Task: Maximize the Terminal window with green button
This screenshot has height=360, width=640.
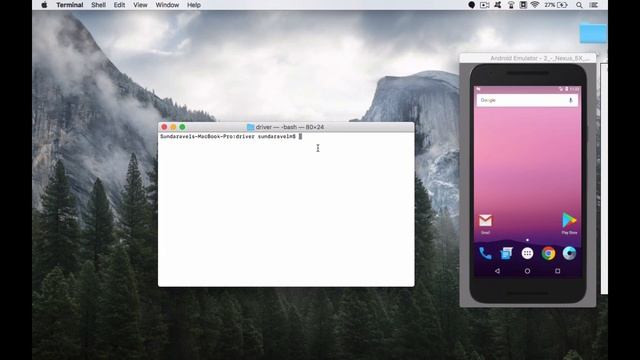Action: point(182,127)
